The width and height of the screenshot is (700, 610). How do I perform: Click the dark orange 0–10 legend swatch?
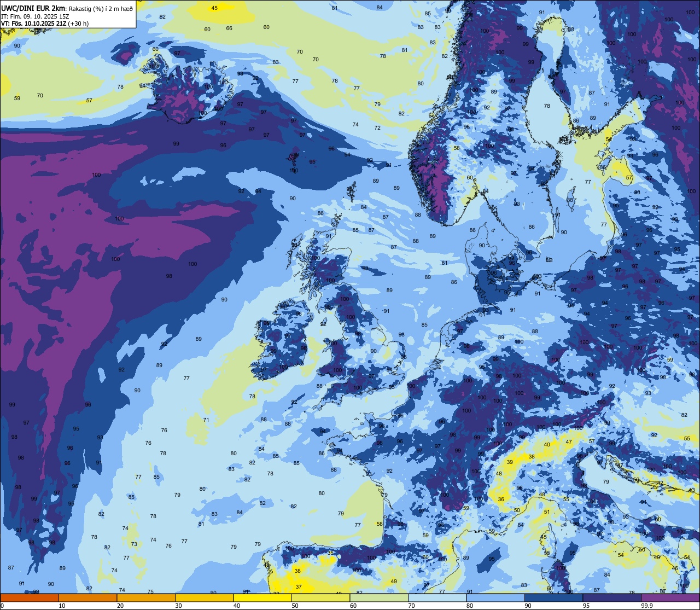point(30,598)
